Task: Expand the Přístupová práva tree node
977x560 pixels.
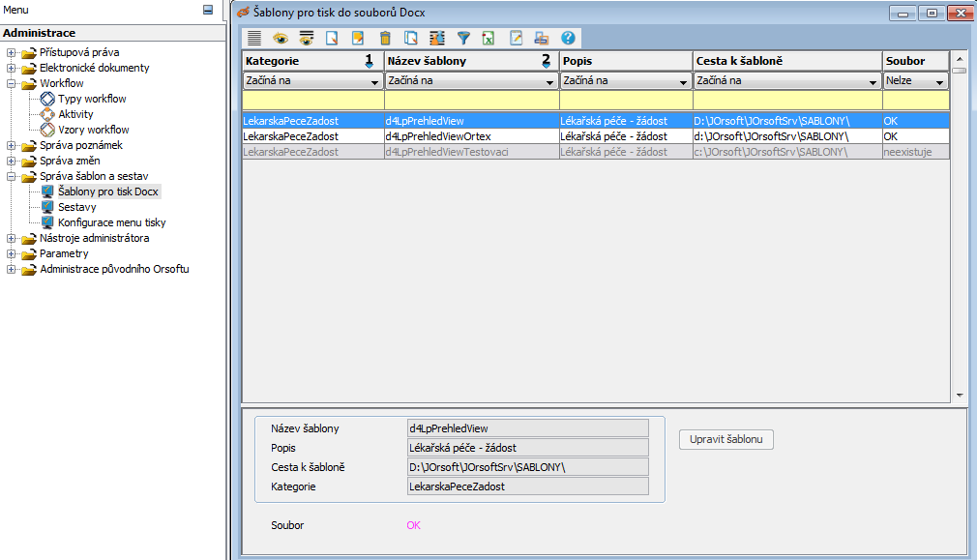Action: [x=11, y=52]
